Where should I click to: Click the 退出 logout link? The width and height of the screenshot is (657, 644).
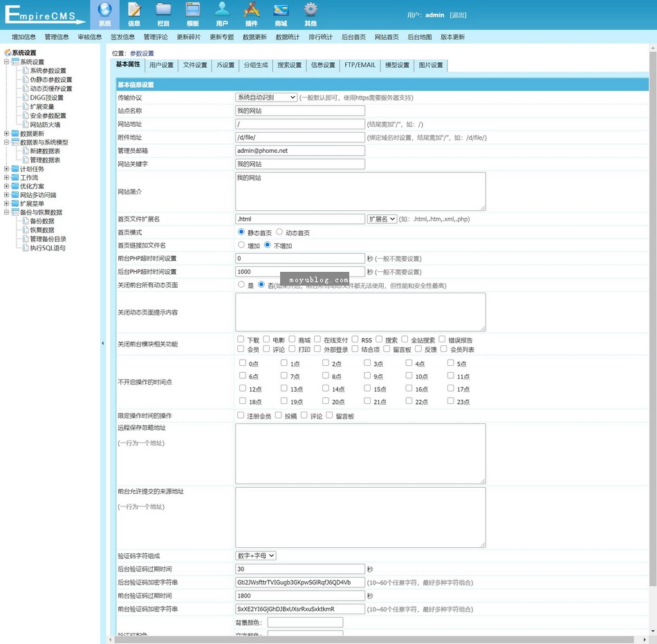point(458,15)
